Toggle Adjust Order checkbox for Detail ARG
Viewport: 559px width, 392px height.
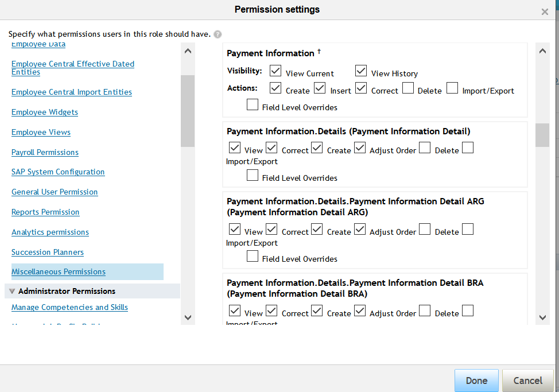pyautogui.click(x=360, y=229)
